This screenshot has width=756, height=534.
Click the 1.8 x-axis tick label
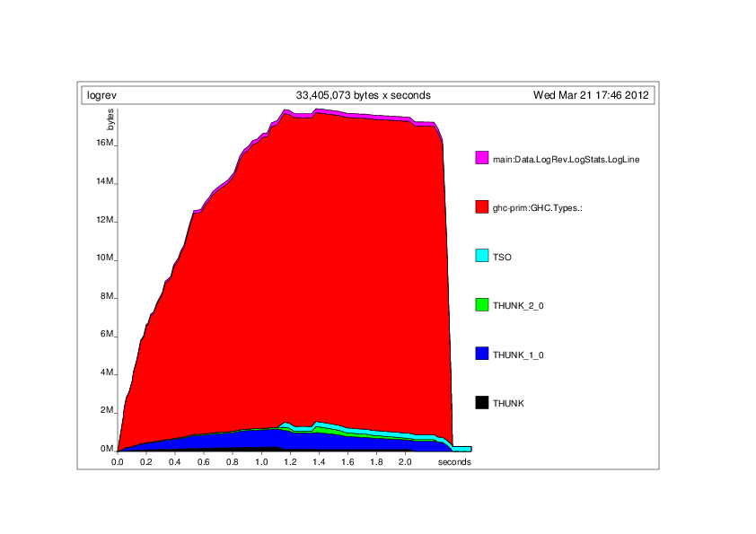click(x=376, y=462)
